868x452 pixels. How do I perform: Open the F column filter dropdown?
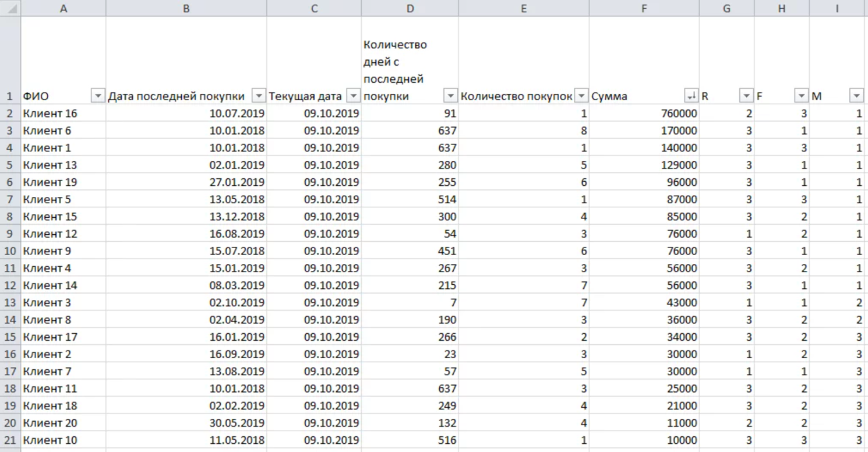(x=802, y=96)
